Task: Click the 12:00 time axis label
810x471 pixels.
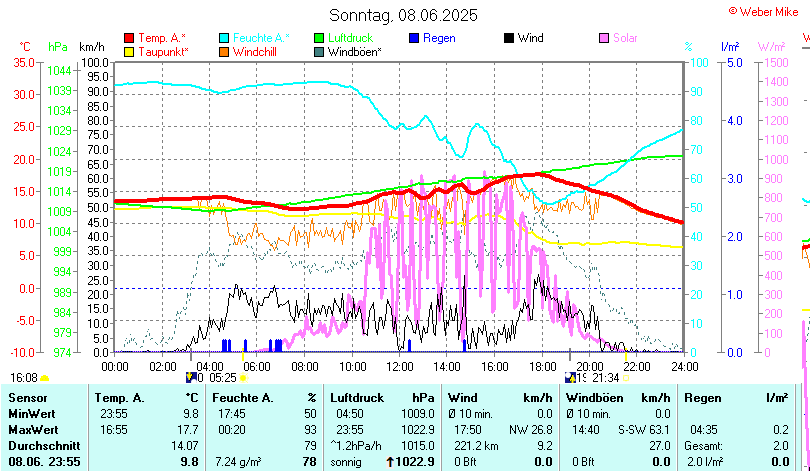Action: 400,365
